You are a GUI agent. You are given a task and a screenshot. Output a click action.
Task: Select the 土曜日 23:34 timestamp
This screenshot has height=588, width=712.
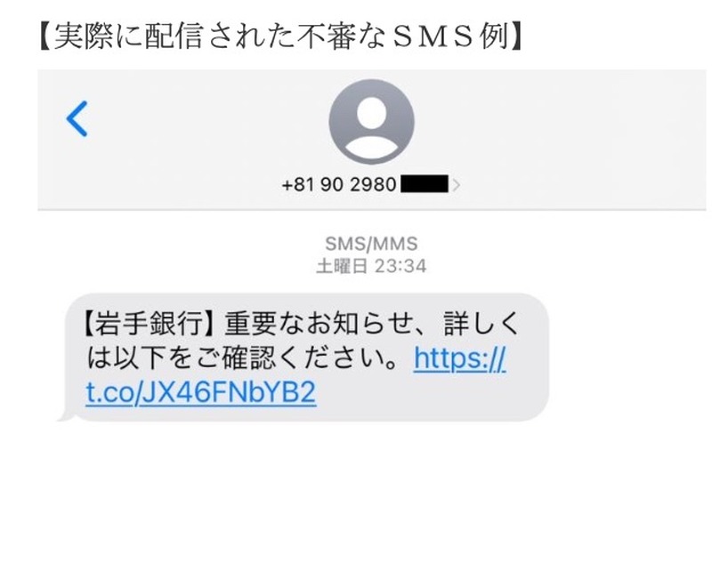[x=371, y=266]
